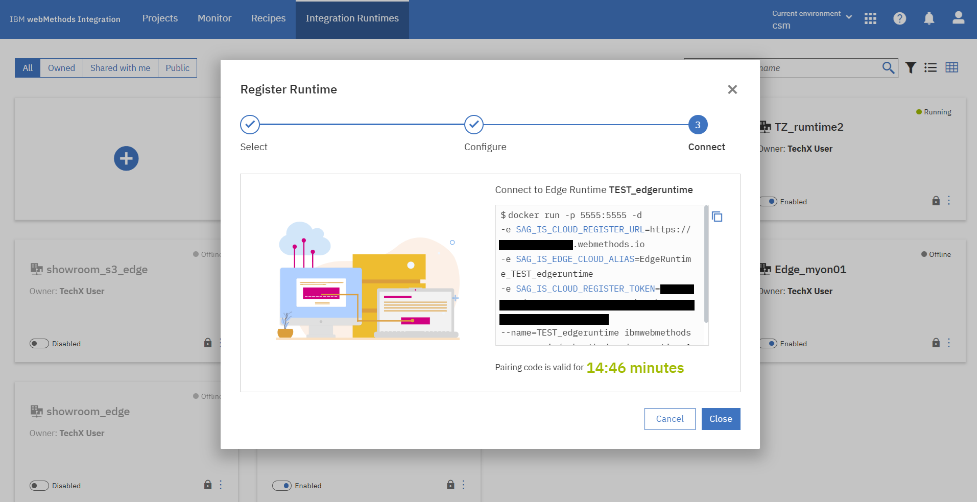
Task: Click the 'showroom_s3_edge' card title
Action: pos(97,269)
